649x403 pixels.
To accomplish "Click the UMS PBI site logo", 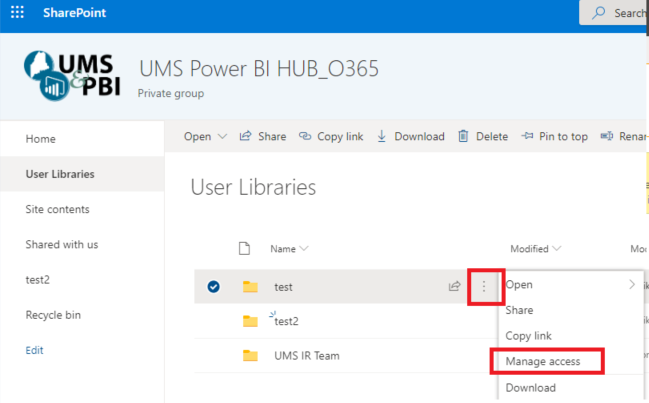I will [72, 76].
